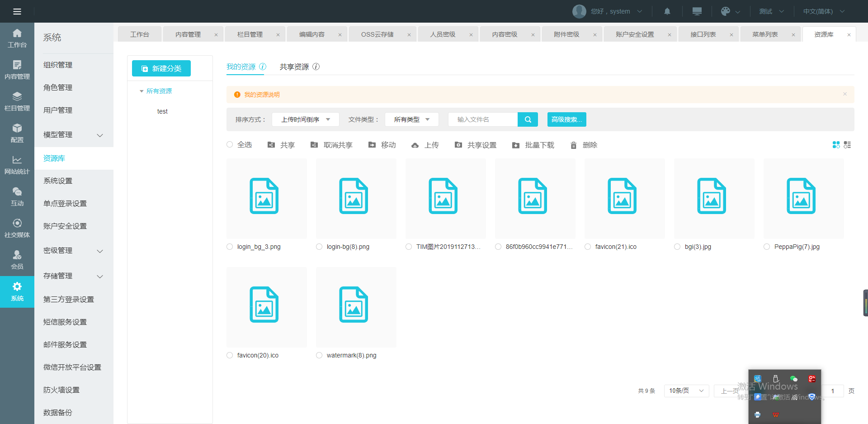Click the hamburger menu icon

(17, 11)
